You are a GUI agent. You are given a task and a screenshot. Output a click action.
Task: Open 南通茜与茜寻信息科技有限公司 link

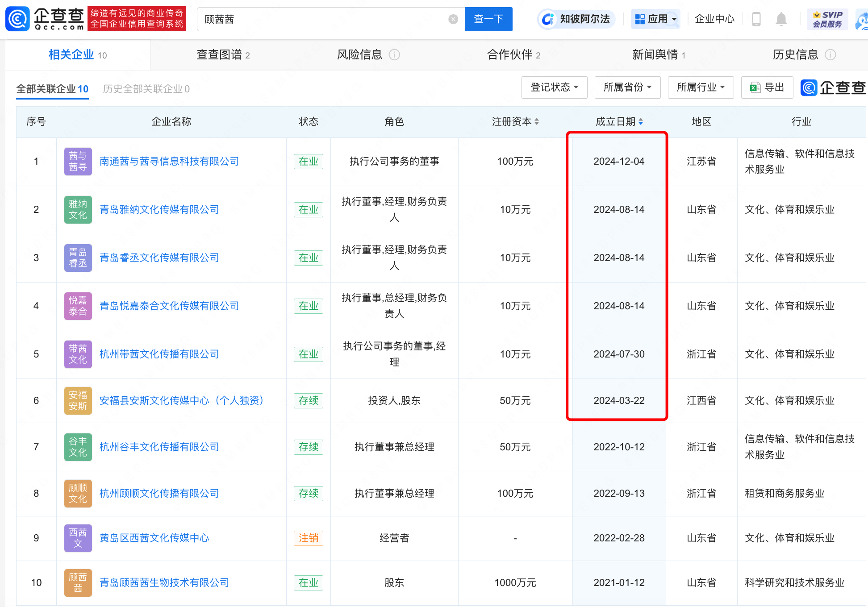pos(169,162)
